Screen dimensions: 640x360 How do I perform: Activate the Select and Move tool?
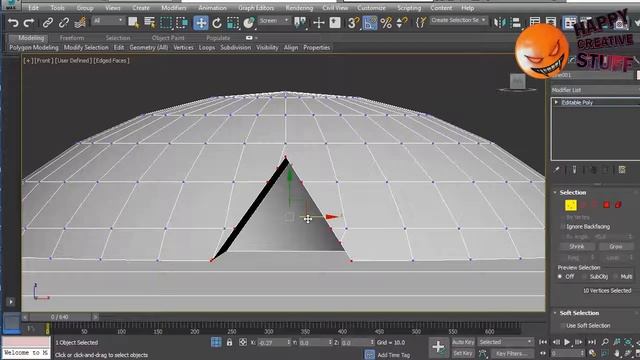click(x=201, y=22)
